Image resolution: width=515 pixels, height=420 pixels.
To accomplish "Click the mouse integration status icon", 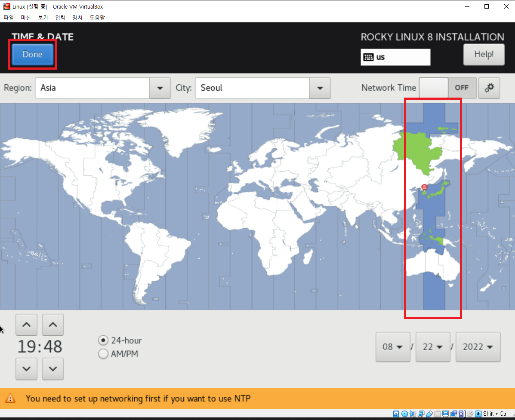I will tap(470, 414).
